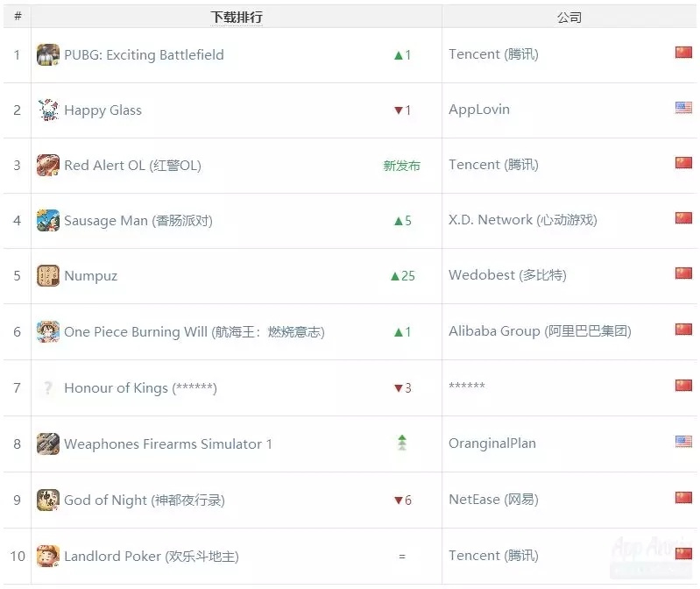Click the China flag in the Honour of Kings row
700x589 pixels.
point(683,385)
